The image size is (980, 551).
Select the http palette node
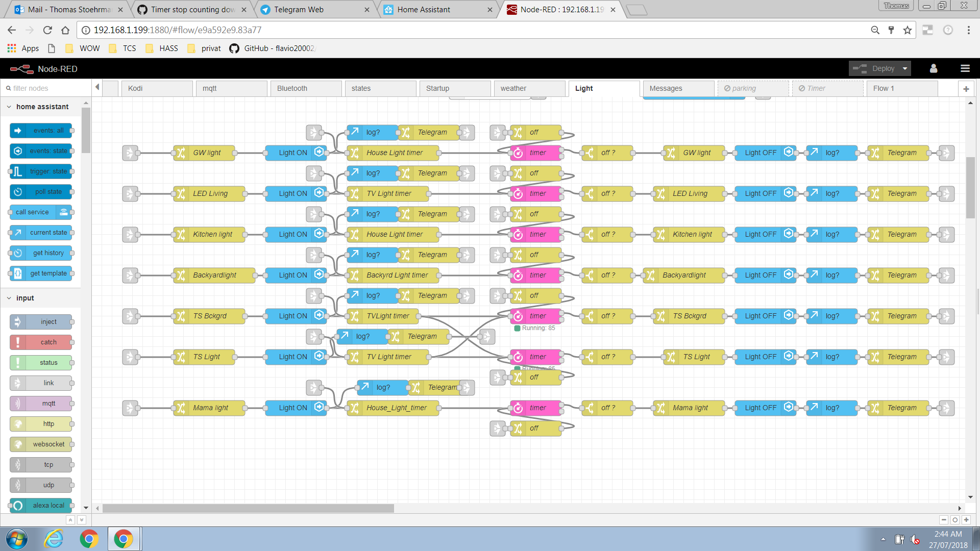[x=41, y=424]
